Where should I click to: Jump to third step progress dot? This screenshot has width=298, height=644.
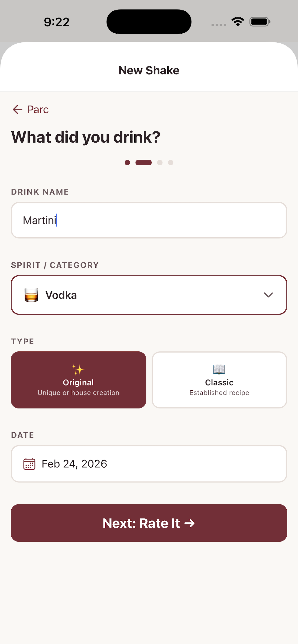click(160, 163)
